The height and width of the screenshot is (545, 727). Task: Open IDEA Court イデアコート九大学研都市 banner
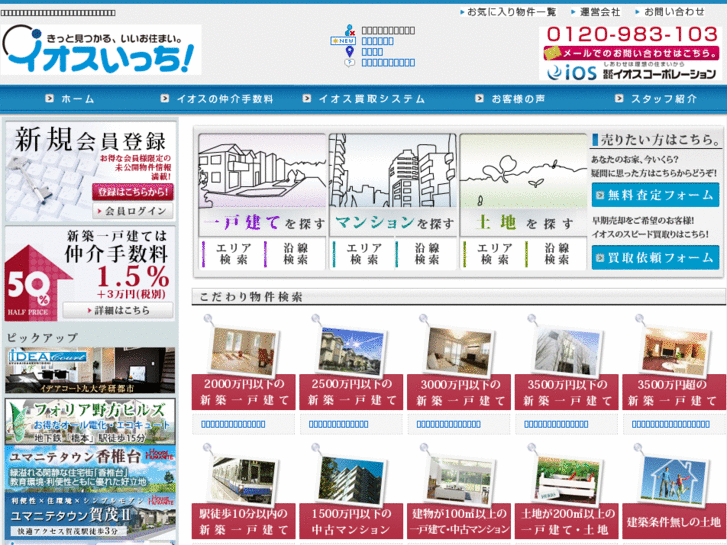(x=90, y=370)
